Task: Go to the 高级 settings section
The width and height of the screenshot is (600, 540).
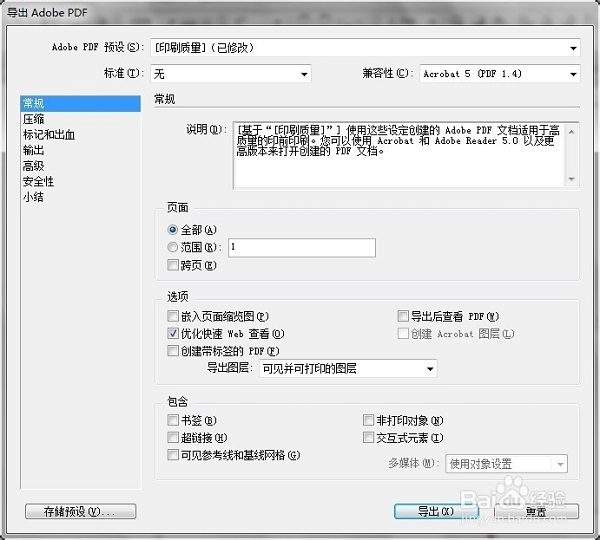Action: pos(34,165)
